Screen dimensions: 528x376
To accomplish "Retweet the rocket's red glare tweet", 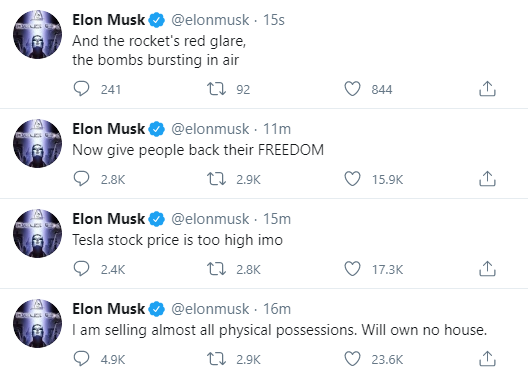I will pyautogui.click(x=216, y=89).
